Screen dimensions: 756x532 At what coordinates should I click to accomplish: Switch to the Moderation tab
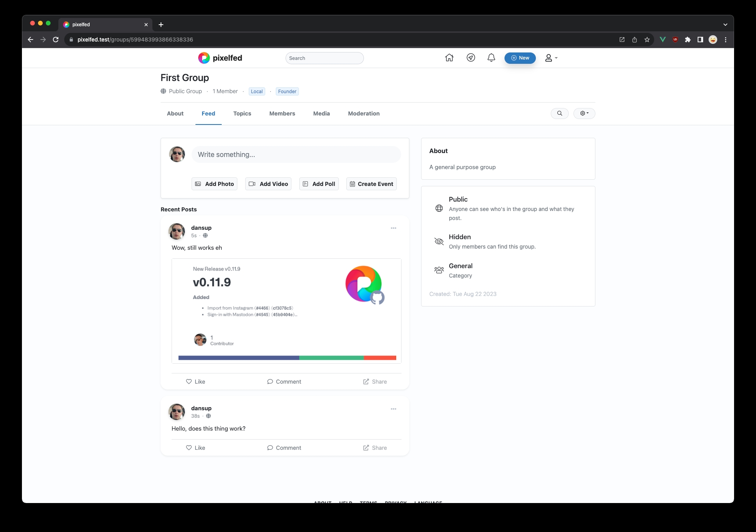364,114
